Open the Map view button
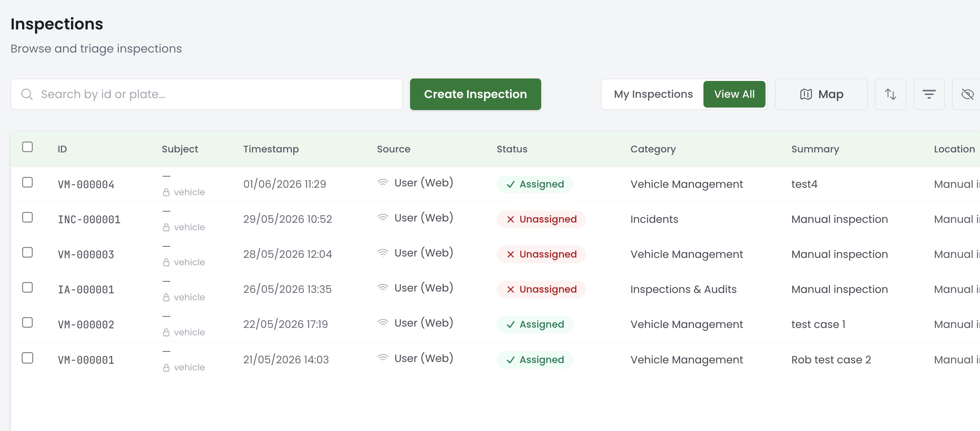The height and width of the screenshot is (431, 980). tap(821, 94)
